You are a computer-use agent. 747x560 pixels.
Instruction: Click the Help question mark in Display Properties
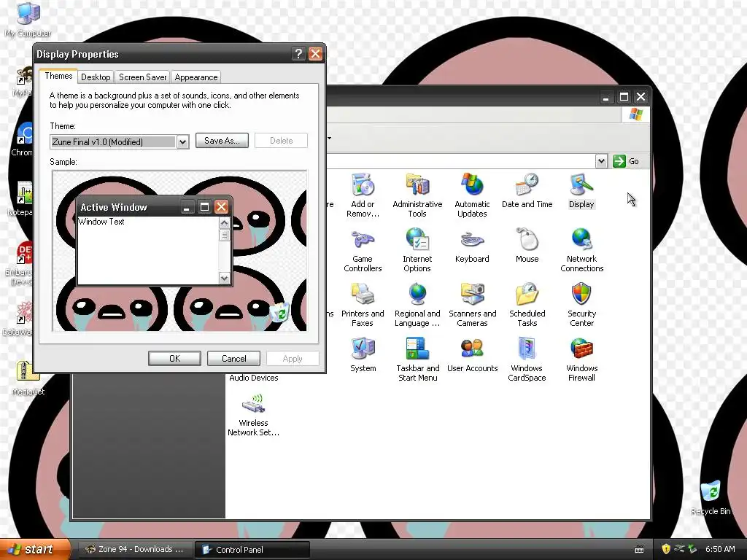point(298,54)
